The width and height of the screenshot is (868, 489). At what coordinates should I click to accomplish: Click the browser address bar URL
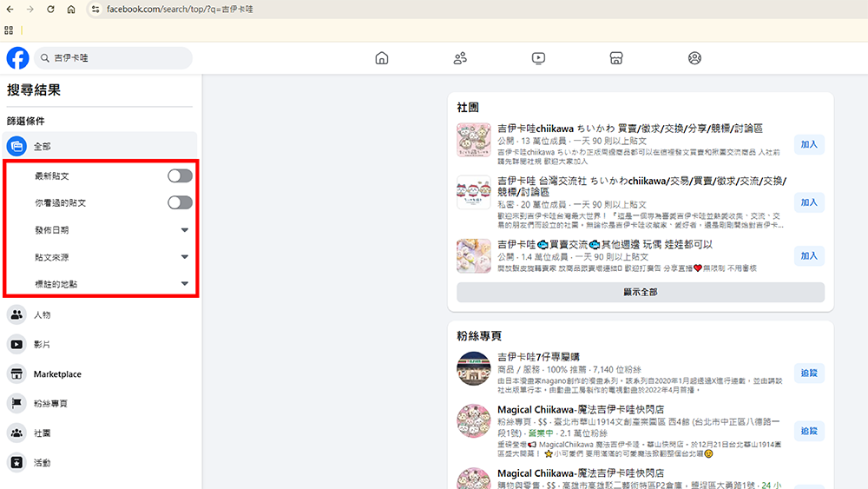(x=180, y=10)
